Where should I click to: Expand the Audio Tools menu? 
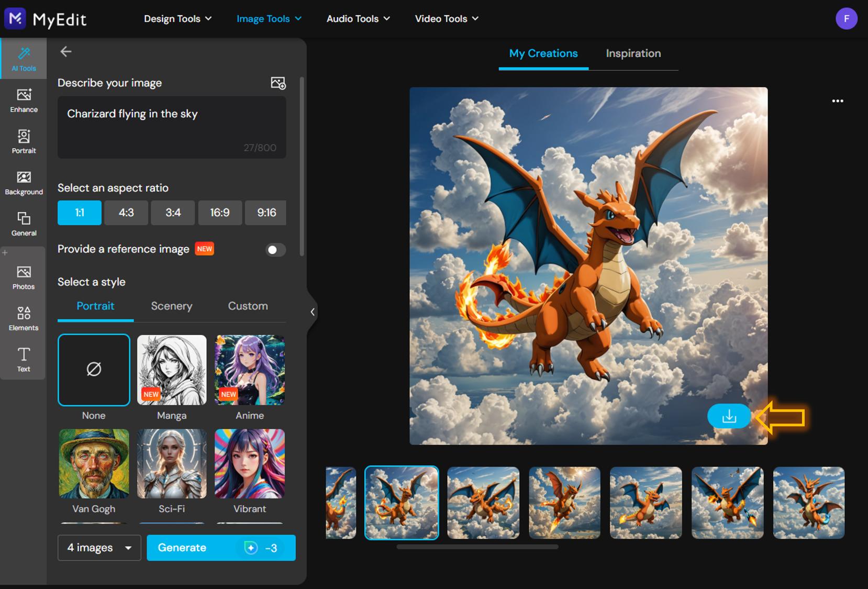[358, 19]
